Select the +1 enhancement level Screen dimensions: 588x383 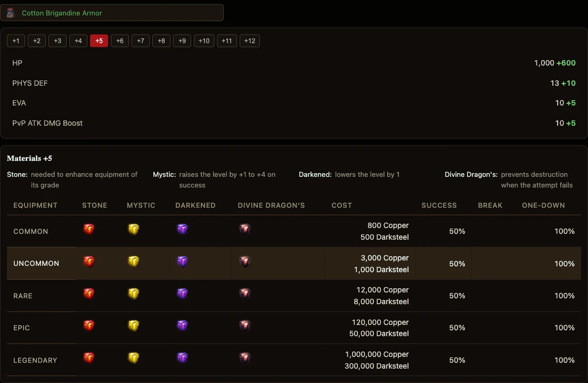tap(16, 41)
